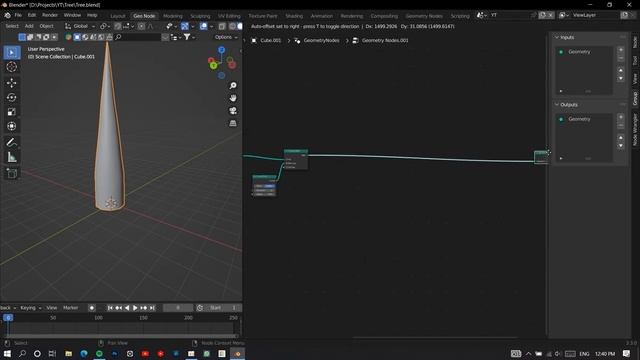Toggle the camera view icon

coord(233,111)
